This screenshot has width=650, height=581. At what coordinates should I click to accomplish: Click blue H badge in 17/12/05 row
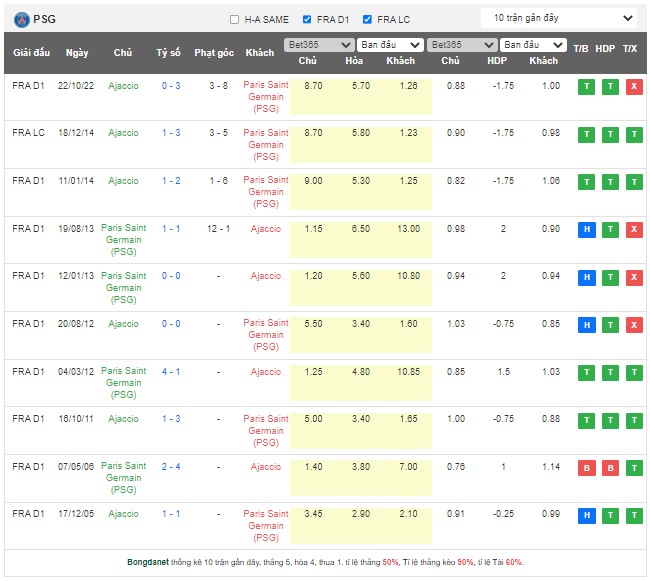586,515
